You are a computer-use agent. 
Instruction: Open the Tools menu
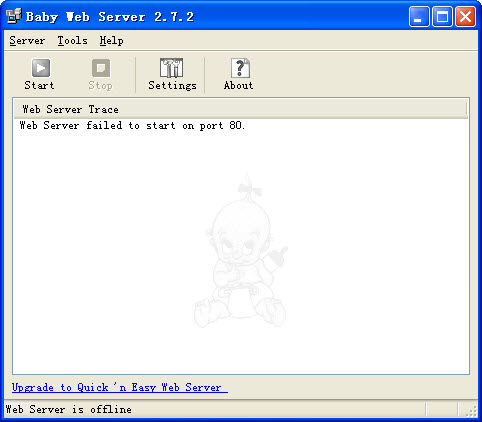click(x=72, y=41)
